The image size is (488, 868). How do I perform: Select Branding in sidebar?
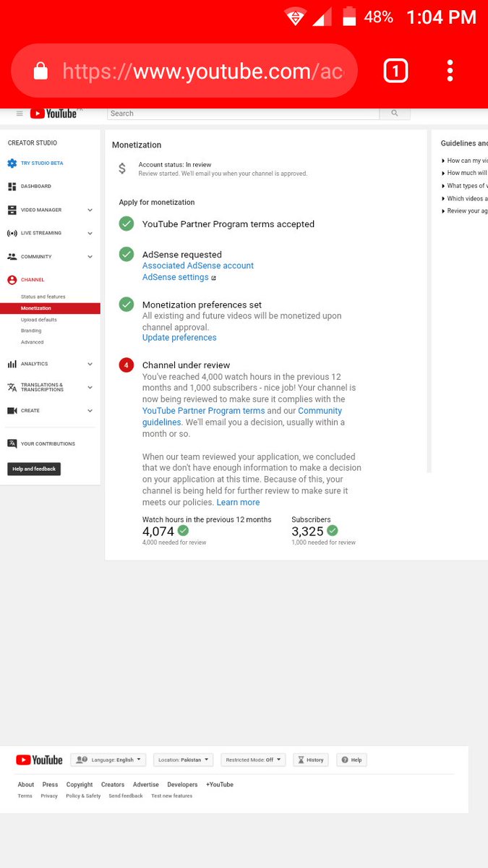(x=31, y=331)
